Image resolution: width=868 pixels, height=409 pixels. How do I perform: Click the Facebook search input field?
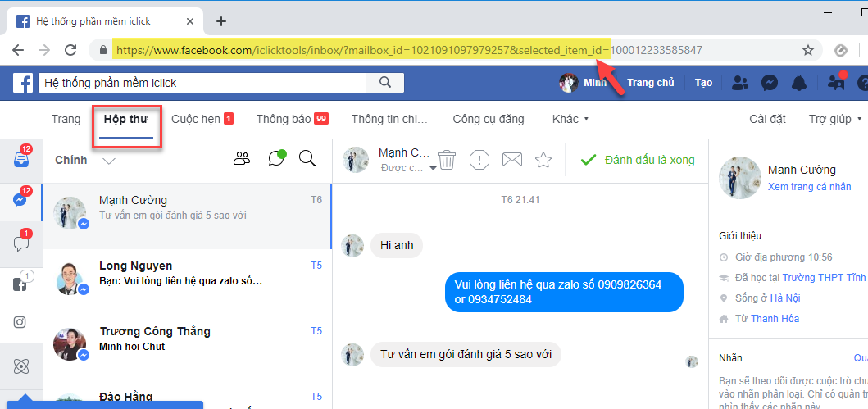[x=202, y=83]
